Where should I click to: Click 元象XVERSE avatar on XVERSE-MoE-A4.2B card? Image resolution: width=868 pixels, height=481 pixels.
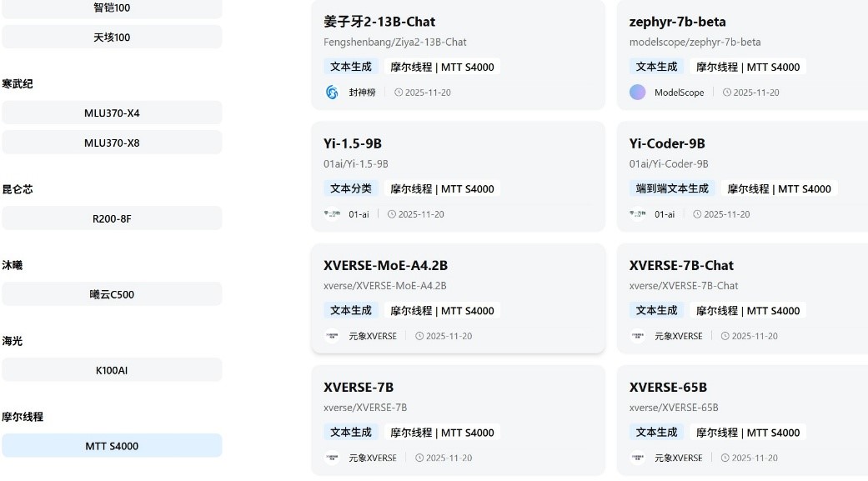point(332,336)
